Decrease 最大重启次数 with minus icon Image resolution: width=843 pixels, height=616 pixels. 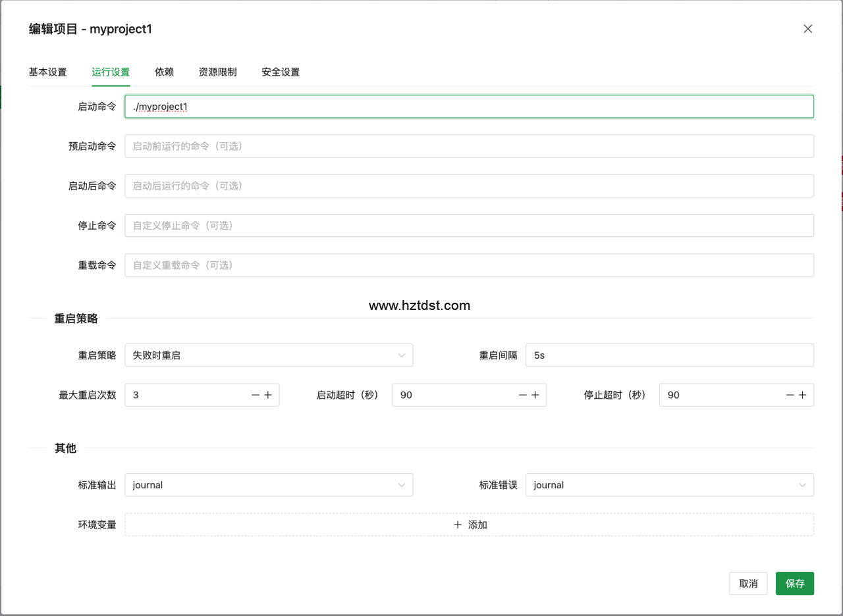coord(256,395)
